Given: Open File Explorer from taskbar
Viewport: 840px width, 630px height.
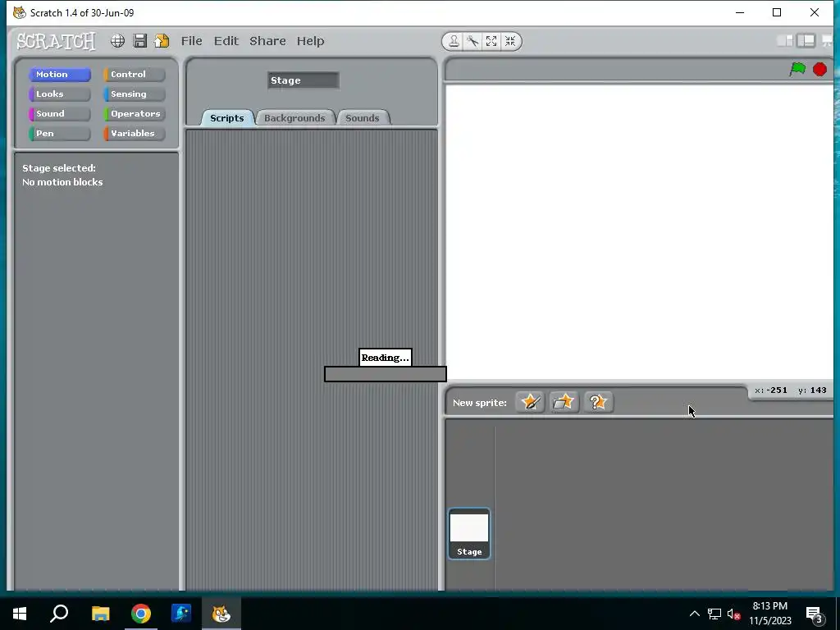Looking at the screenshot, I should tap(100, 614).
